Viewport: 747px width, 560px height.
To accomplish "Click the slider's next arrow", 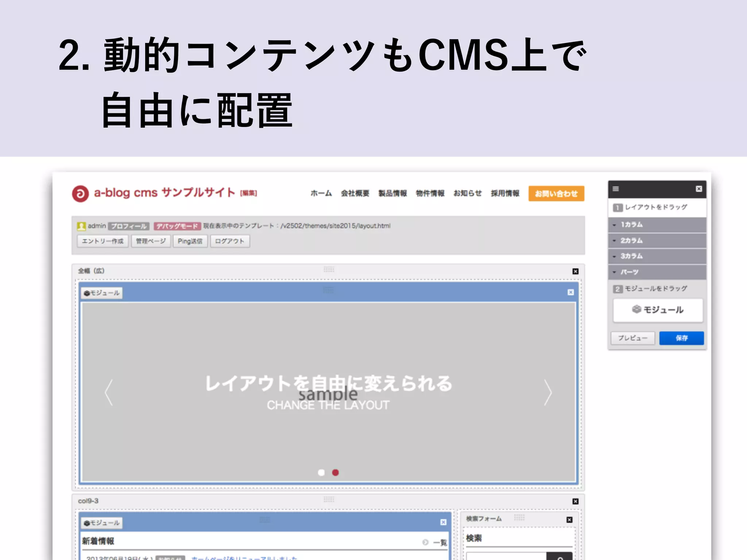I will pos(548,392).
